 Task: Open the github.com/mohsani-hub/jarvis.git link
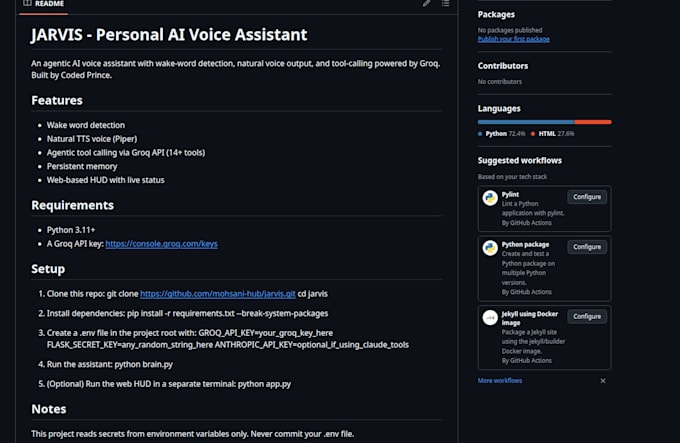[218, 293]
